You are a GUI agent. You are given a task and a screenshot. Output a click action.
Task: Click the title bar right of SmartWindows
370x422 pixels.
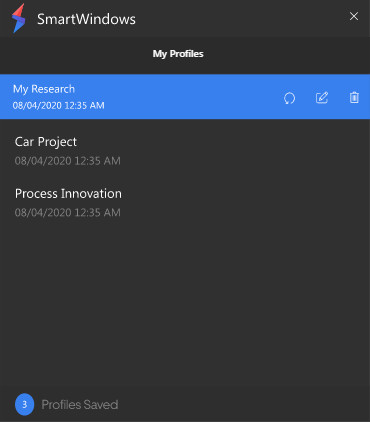click(x=240, y=18)
